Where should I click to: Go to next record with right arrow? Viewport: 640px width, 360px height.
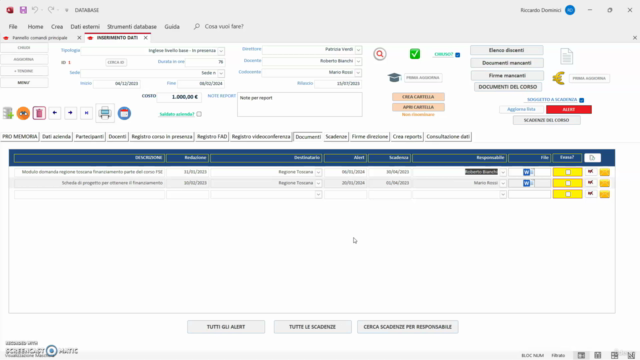[71, 113]
